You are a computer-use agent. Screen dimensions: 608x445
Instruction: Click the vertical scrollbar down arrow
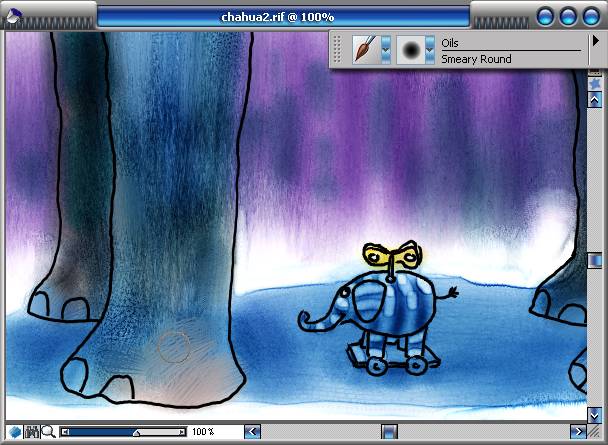[x=594, y=415]
